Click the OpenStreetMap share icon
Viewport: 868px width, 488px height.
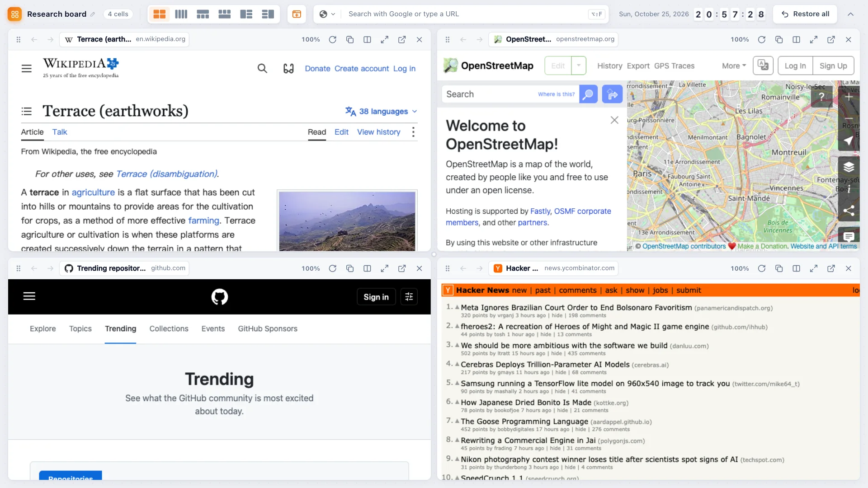coord(849,210)
